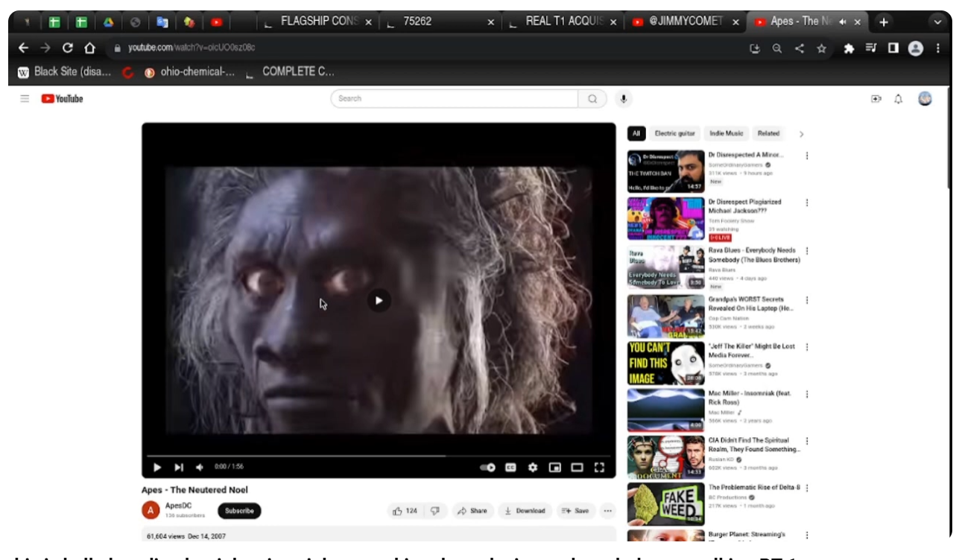The image size is (959, 560).
Task: Focus the YouTube search field
Action: (455, 99)
